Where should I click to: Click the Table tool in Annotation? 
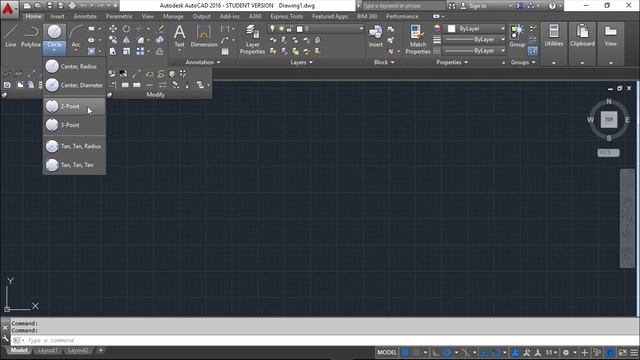pyautogui.click(x=225, y=51)
